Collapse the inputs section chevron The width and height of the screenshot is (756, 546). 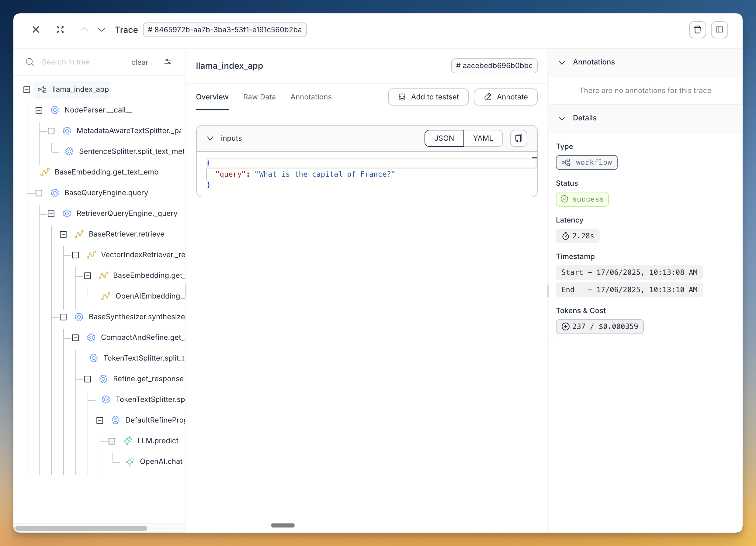point(210,138)
